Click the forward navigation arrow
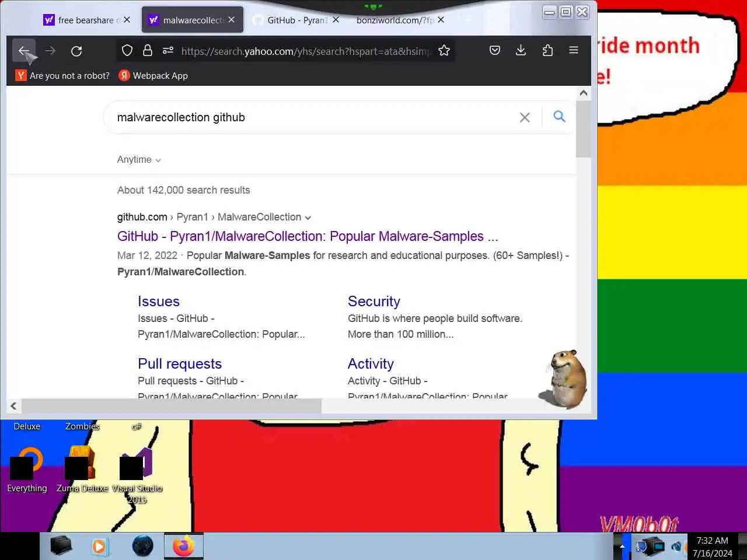This screenshot has width=747, height=560. click(x=50, y=51)
